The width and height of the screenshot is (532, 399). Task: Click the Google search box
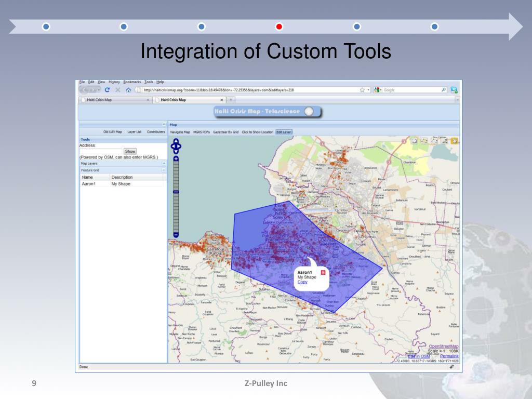tap(411, 90)
